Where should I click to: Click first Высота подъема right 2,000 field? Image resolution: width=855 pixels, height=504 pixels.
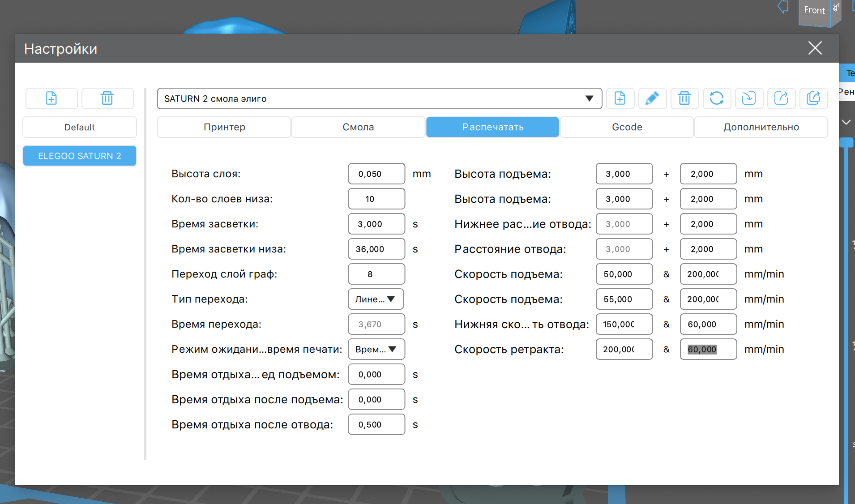pos(708,174)
